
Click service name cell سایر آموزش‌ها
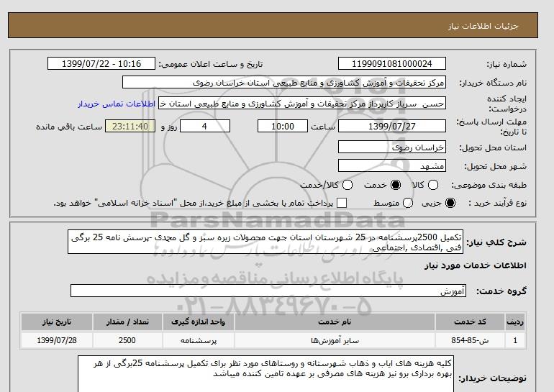tap(335, 340)
